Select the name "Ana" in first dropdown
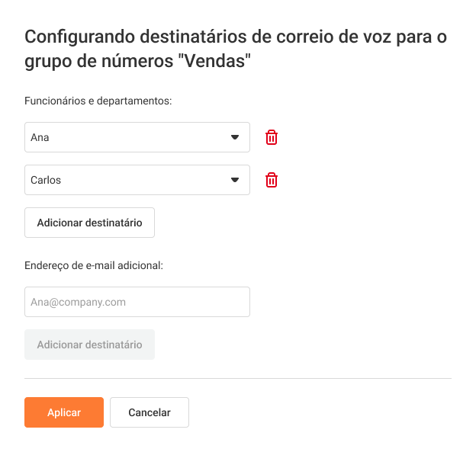The image size is (476, 452). click(x=40, y=138)
